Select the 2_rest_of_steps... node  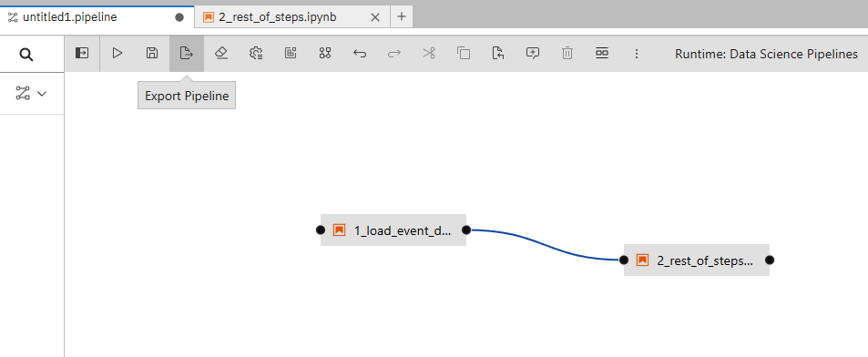[697, 260]
